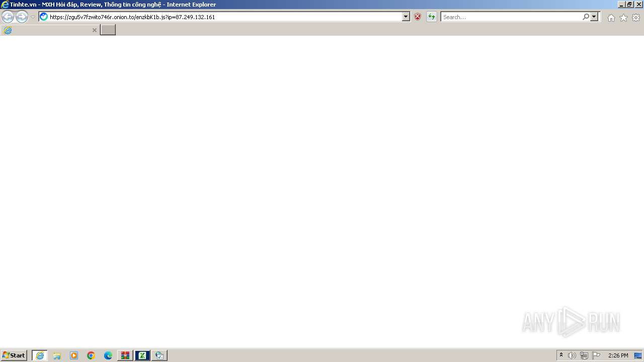Open volume control in tray

click(572, 355)
